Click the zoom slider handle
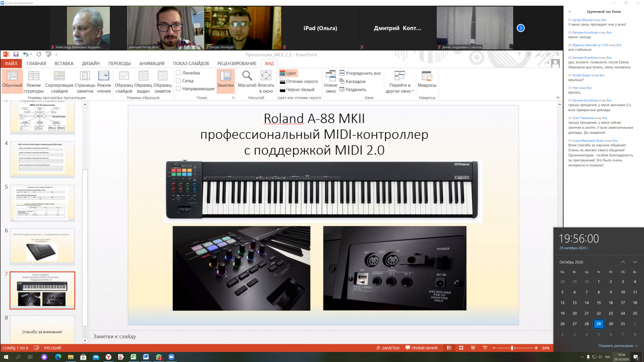 [x=512, y=348]
